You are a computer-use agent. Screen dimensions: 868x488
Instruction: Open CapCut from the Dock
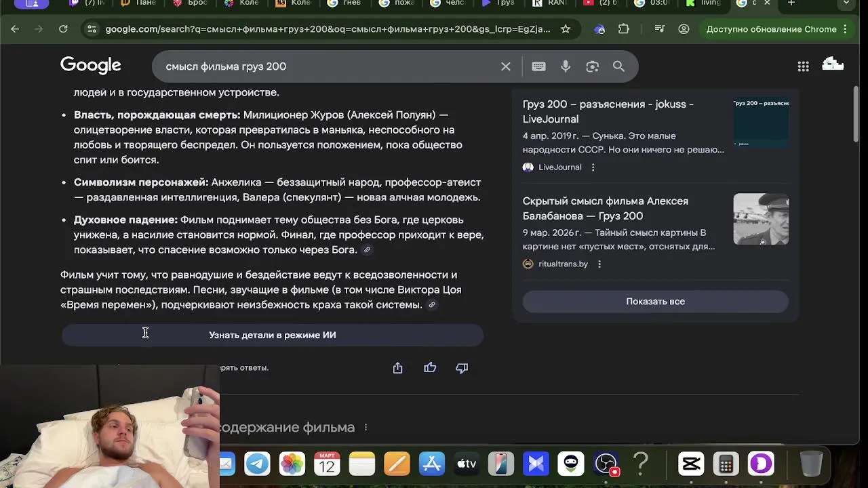691,464
